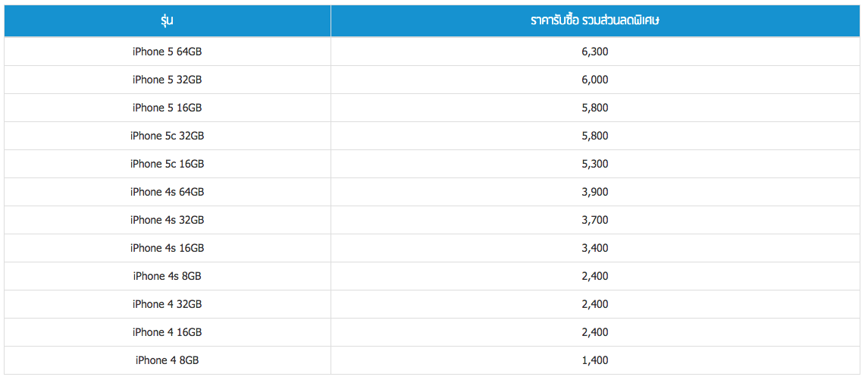Select the iPhone 5 32GB model cell
868x383 pixels.
(167, 80)
